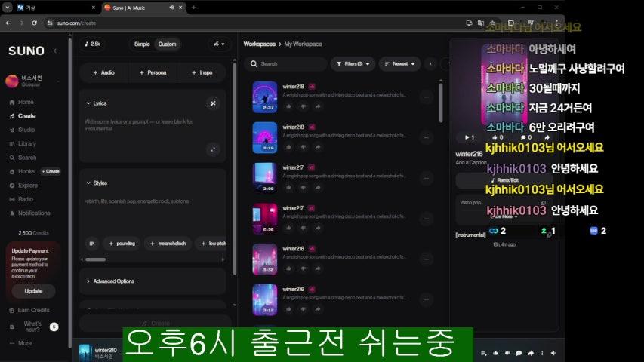Open the style presets icon beside pounding
The width and height of the screenshot is (644, 362).
tap(92, 244)
